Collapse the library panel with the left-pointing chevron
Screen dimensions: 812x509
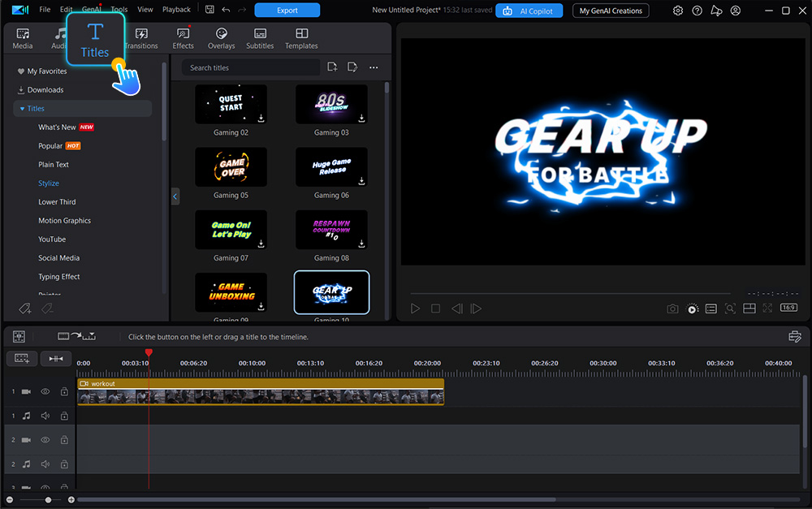[175, 196]
